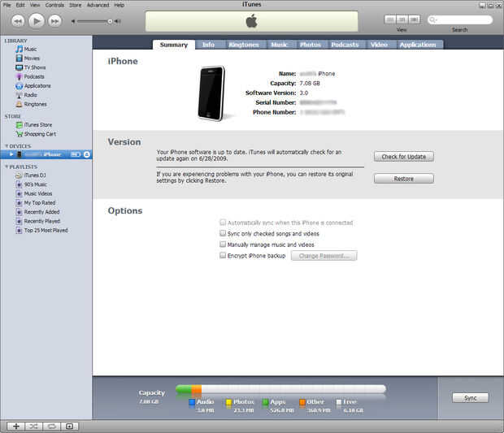504x433 pixels.
Task: Click the low-volume speaker icon
Action: click(x=73, y=21)
